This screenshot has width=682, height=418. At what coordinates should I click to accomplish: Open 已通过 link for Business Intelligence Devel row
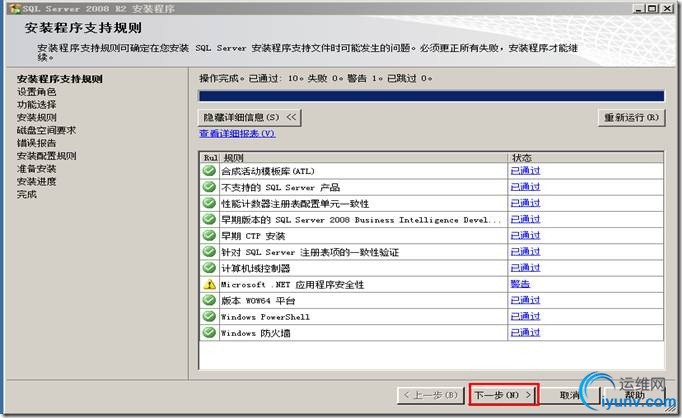point(525,219)
